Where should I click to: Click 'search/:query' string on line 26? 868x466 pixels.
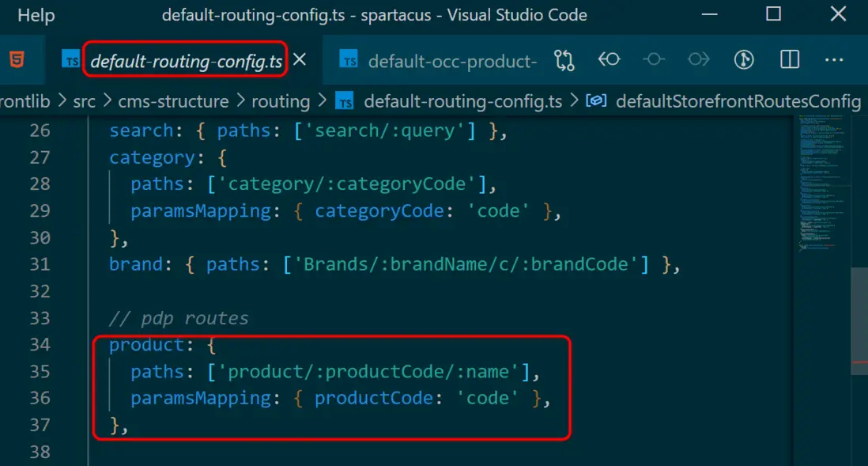pyautogui.click(x=384, y=131)
